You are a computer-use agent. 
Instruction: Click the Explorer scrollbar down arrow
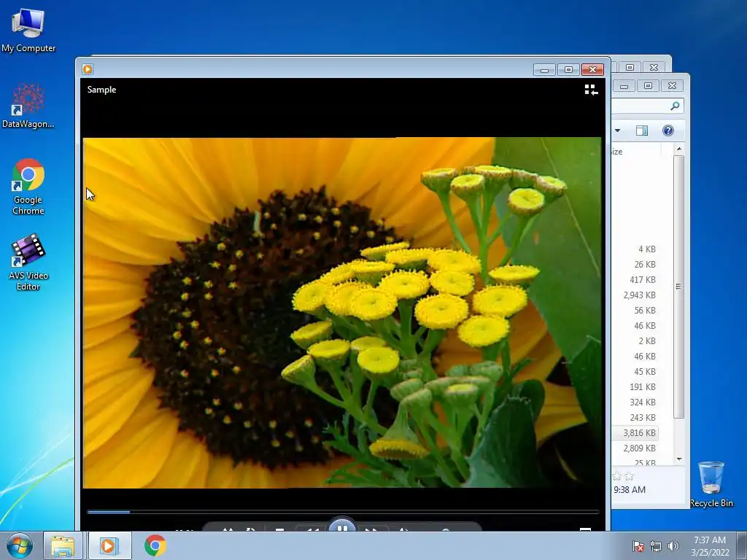[x=679, y=459]
